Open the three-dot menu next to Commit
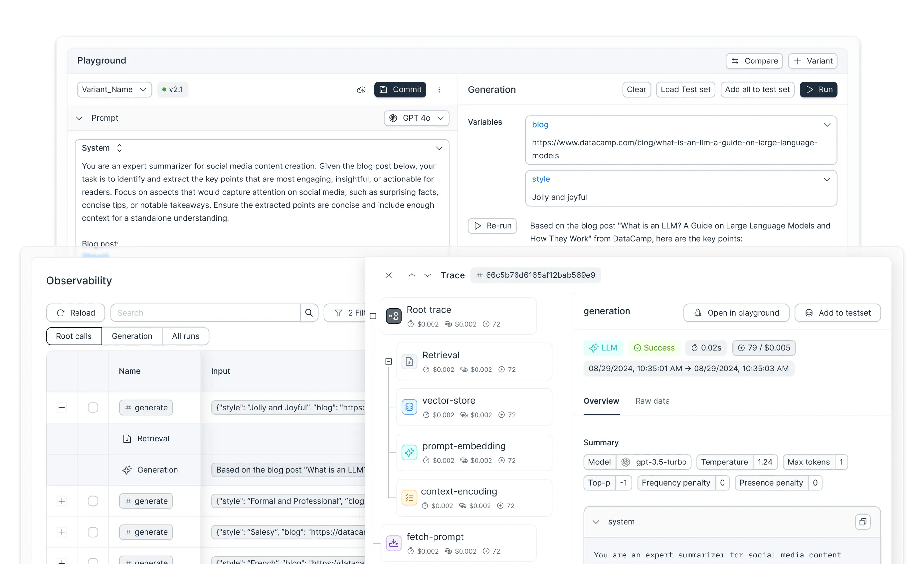The width and height of the screenshot is (924, 564). pyautogui.click(x=439, y=89)
